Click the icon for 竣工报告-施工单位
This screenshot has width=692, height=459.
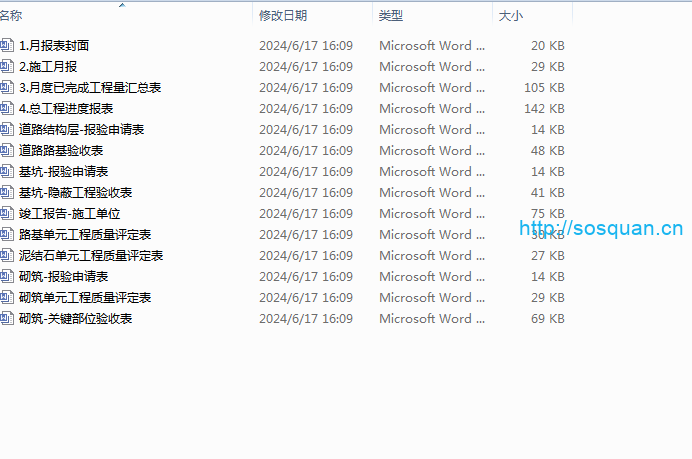(8, 213)
